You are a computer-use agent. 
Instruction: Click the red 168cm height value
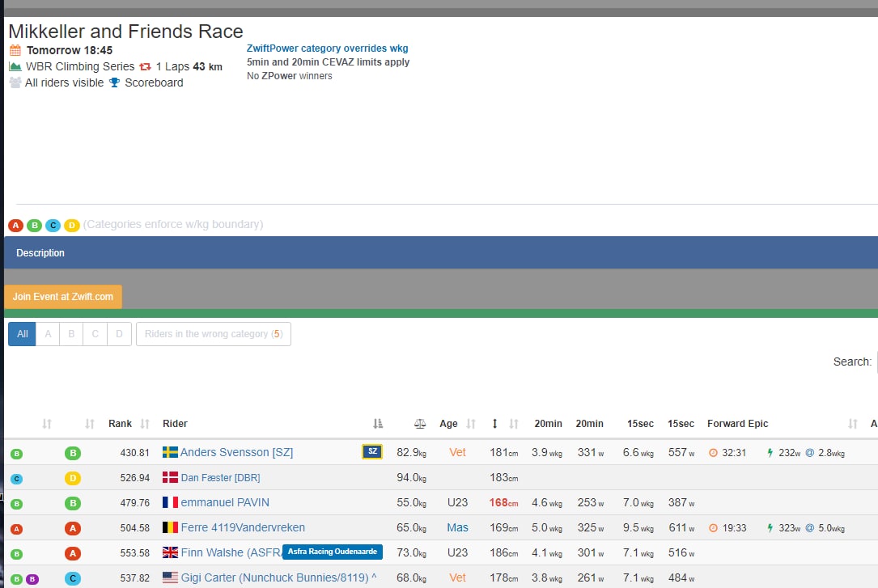click(503, 502)
